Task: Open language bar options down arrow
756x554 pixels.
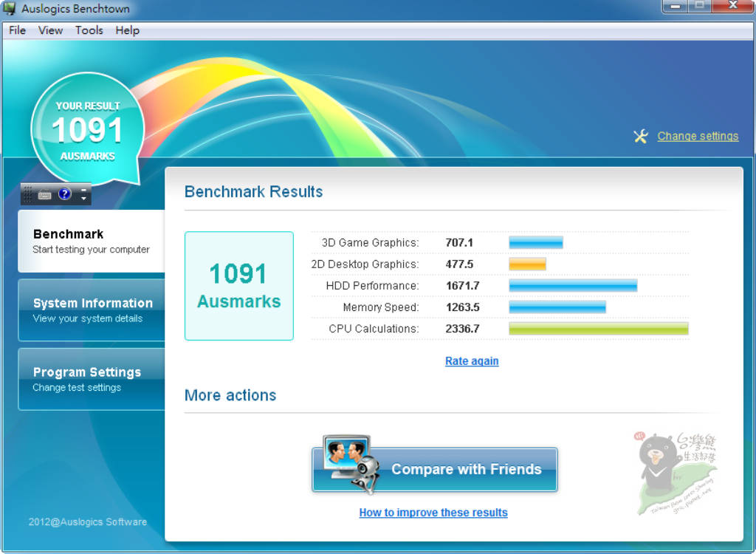Action: [x=83, y=199]
